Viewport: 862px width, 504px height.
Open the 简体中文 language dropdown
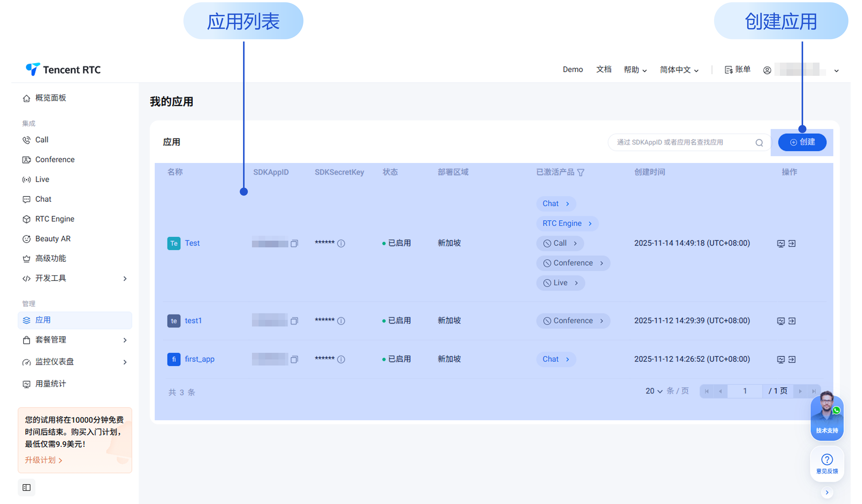coord(679,70)
